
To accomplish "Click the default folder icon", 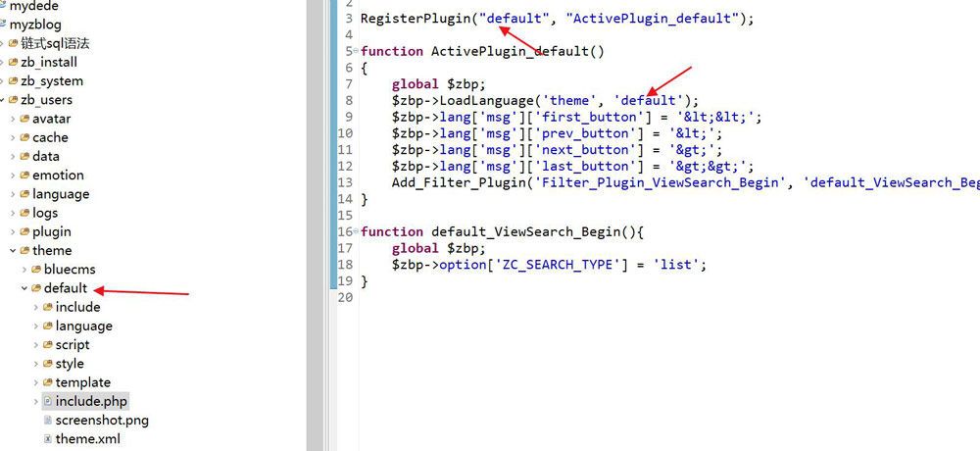I will pos(35,288).
